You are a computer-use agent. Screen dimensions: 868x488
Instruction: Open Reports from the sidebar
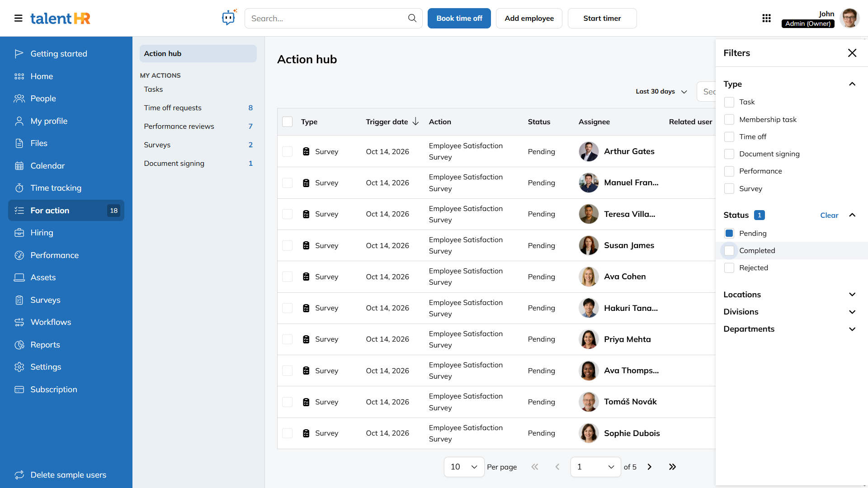coord(66,345)
